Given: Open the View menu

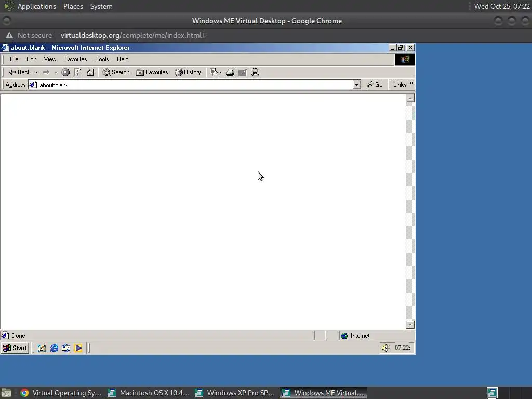Looking at the screenshot, I should (50, 59).
